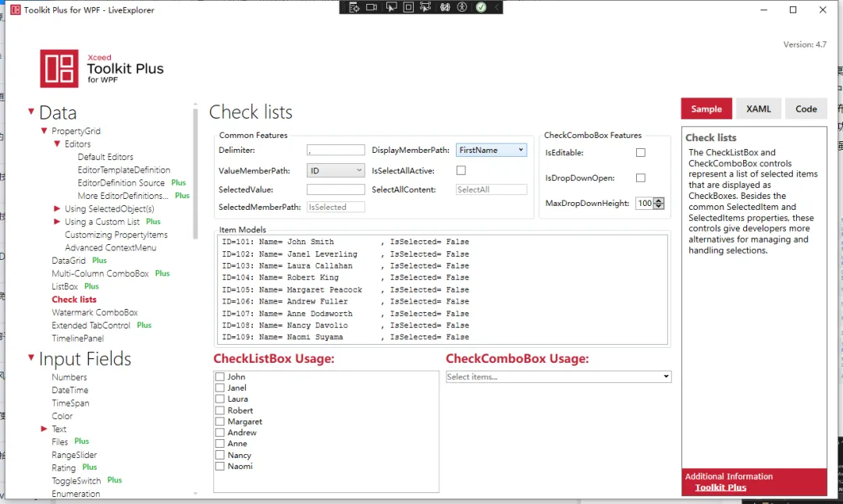The height and width of the screenshot is (504, 843).
Task: Open the ValueMemberPath ID dropdown
Action: 336,169
